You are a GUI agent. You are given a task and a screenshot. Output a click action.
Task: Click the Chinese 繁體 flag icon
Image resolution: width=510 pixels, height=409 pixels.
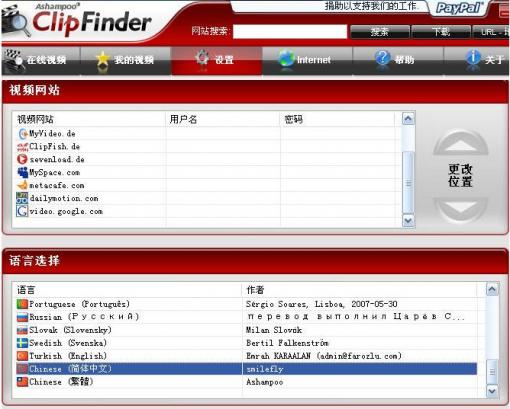click(x=22, y=382)
